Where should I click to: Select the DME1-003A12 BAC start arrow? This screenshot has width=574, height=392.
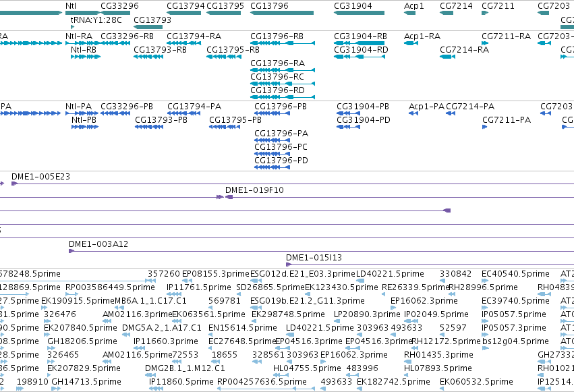click(71, 251)
